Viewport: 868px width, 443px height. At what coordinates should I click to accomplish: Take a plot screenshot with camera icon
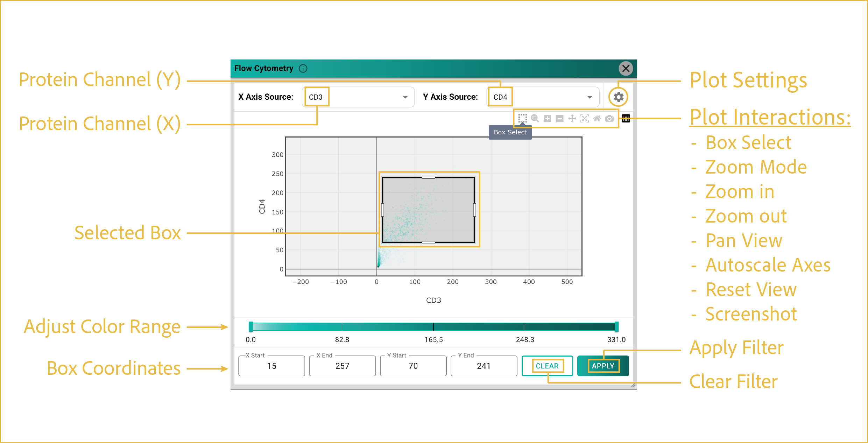[609, 119]
